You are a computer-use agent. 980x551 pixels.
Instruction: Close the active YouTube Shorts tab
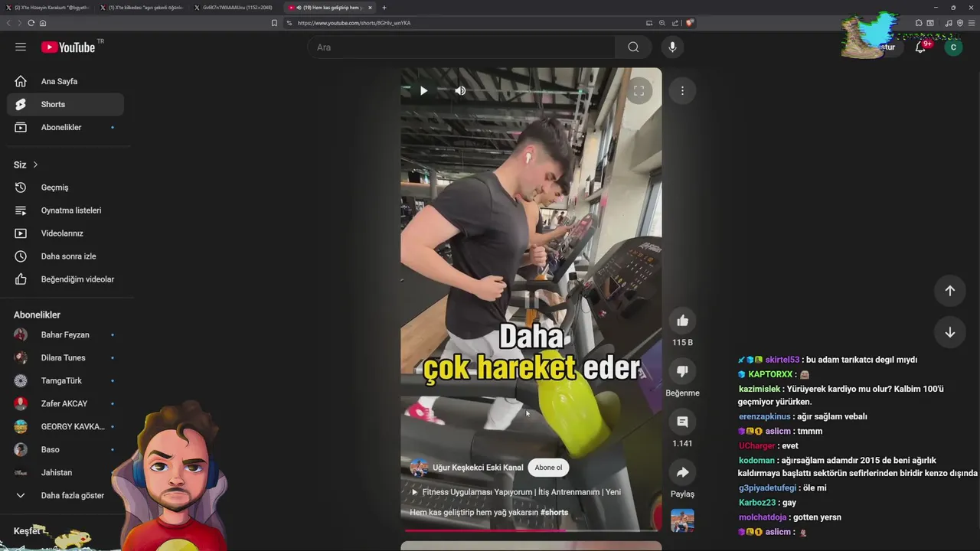(370, 8)
